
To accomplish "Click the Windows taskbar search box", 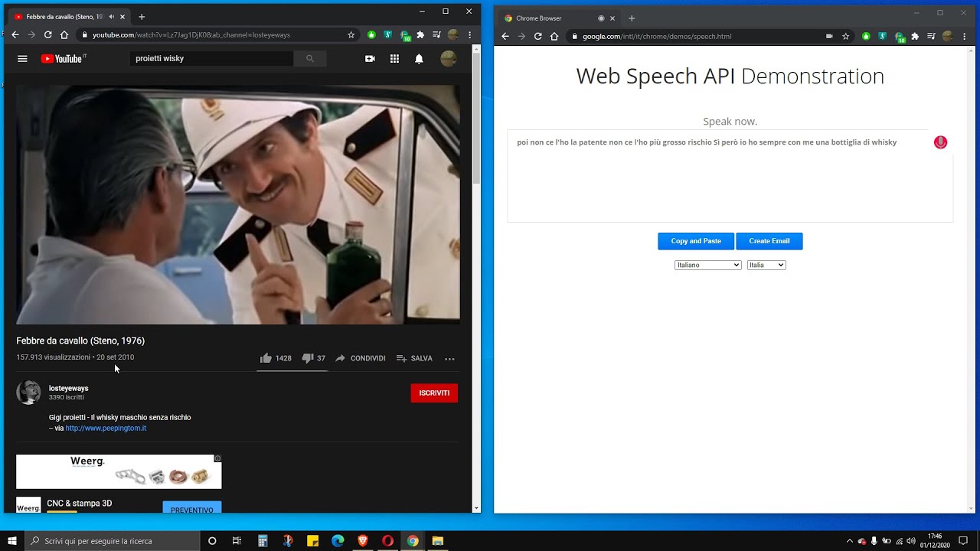I will pos(112,541).
